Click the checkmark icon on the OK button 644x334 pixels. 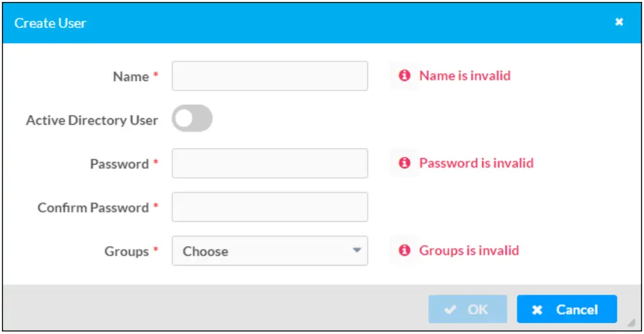[x=450, y=310]
